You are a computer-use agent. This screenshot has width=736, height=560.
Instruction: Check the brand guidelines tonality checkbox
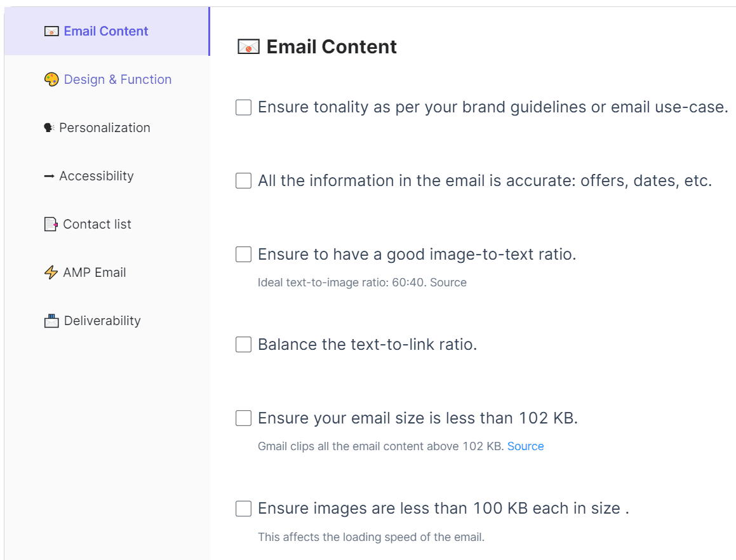point(243,107)
